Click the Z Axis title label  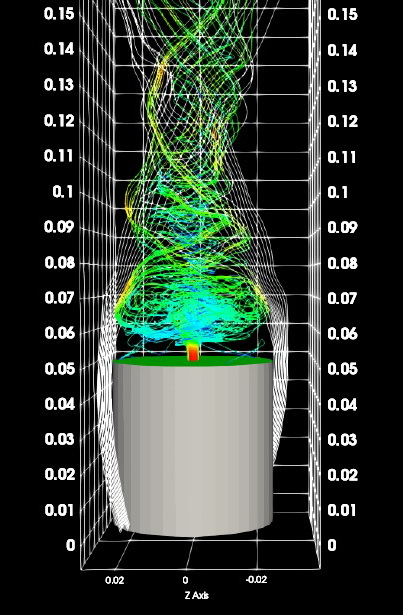point(197,595)
